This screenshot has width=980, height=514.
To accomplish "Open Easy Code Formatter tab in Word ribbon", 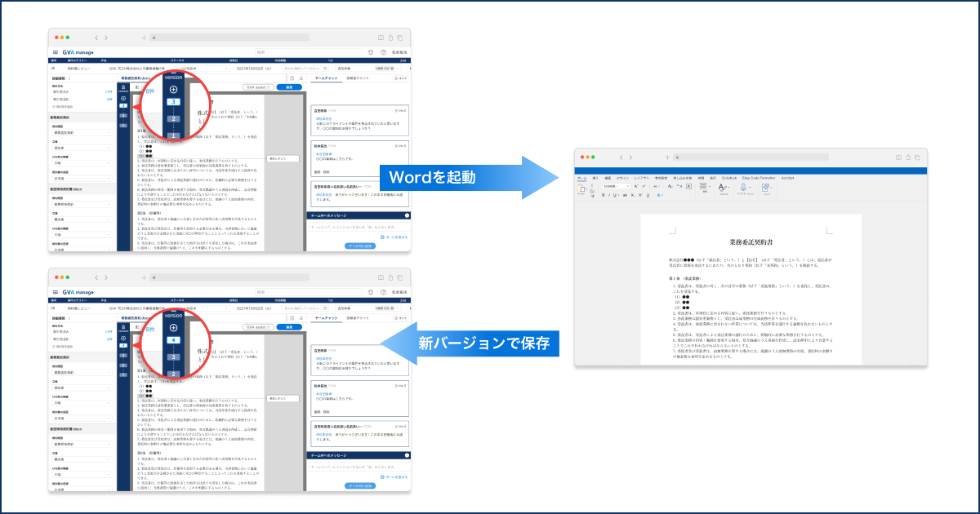I will click(x=759, y=177).
